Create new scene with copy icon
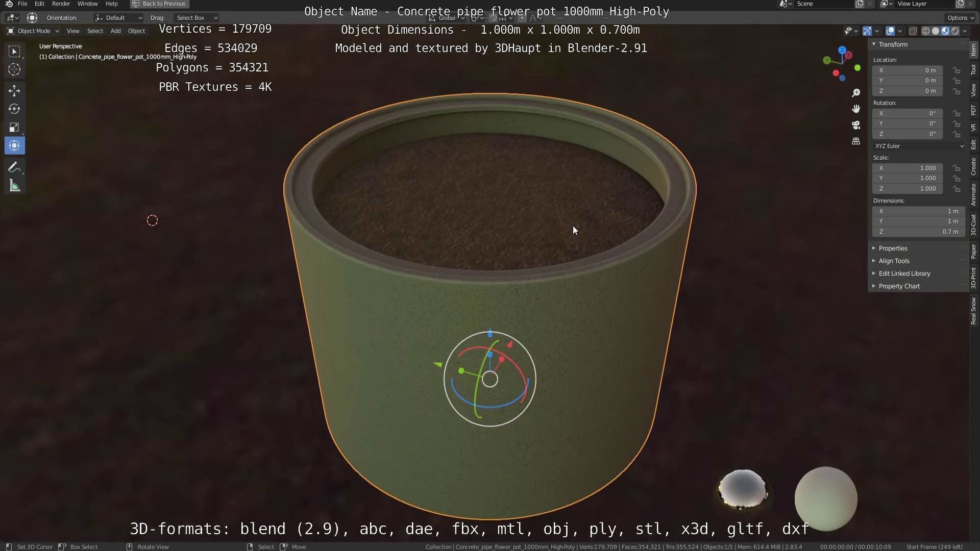980x551 pixels. click(860, 4)
